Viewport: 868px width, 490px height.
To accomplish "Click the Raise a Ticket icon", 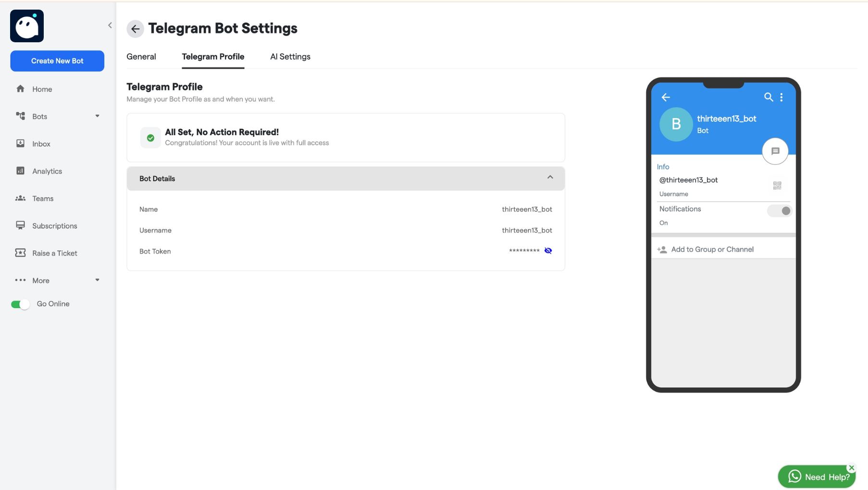I will point(20,253).
